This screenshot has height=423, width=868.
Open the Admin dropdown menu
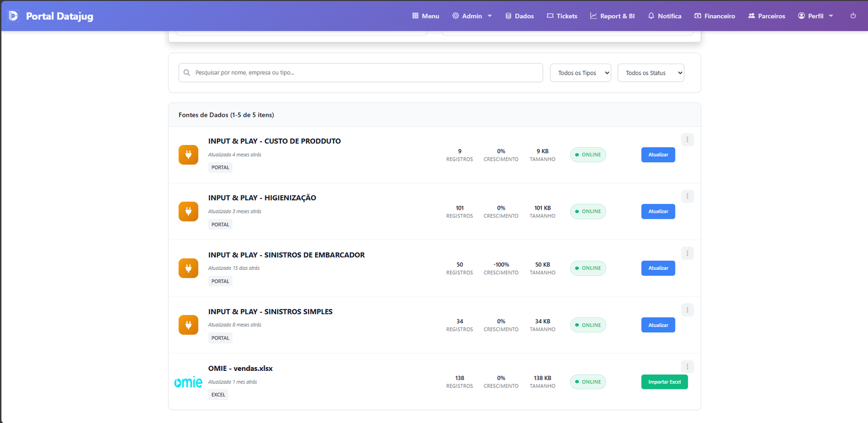coord(472,16)
